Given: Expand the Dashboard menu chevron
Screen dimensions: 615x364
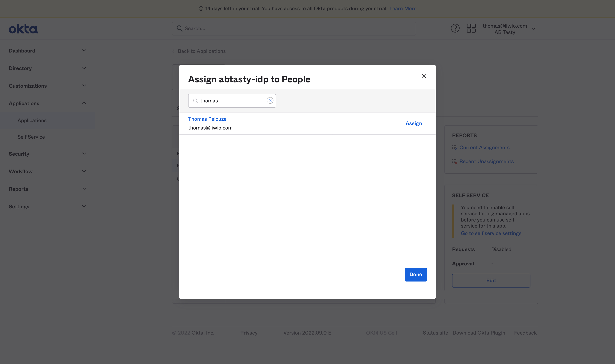Looking at the screenshot, I should [x=84, y=50].
